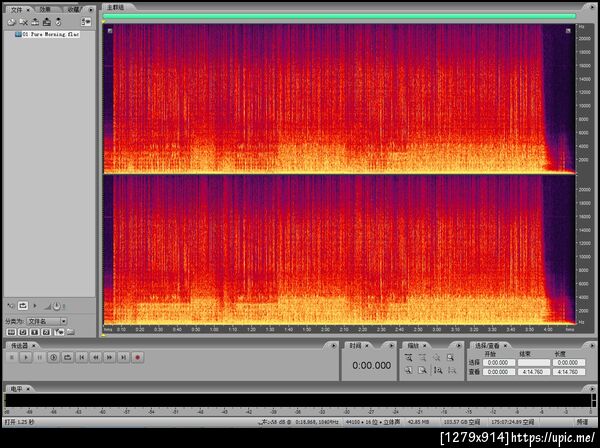Click Zoom Out Full Both Axes icon
This screenshot has height=448, width=600.
(436, 358)
